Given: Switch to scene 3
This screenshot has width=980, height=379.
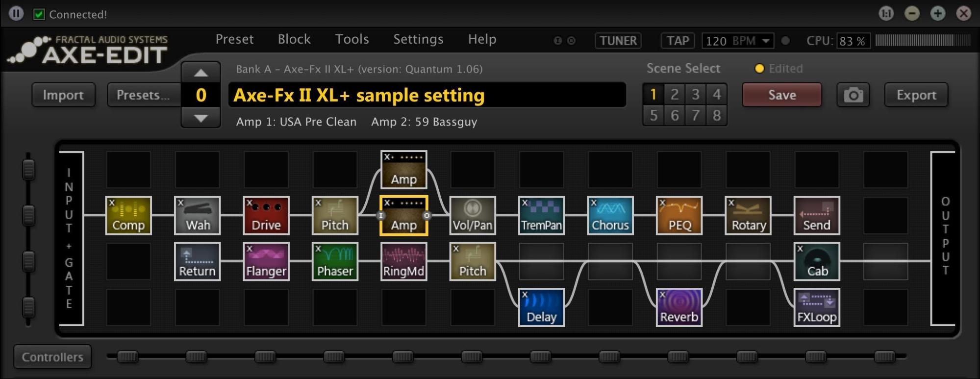Looking at the screenshot, I should [x=695, y=94].
